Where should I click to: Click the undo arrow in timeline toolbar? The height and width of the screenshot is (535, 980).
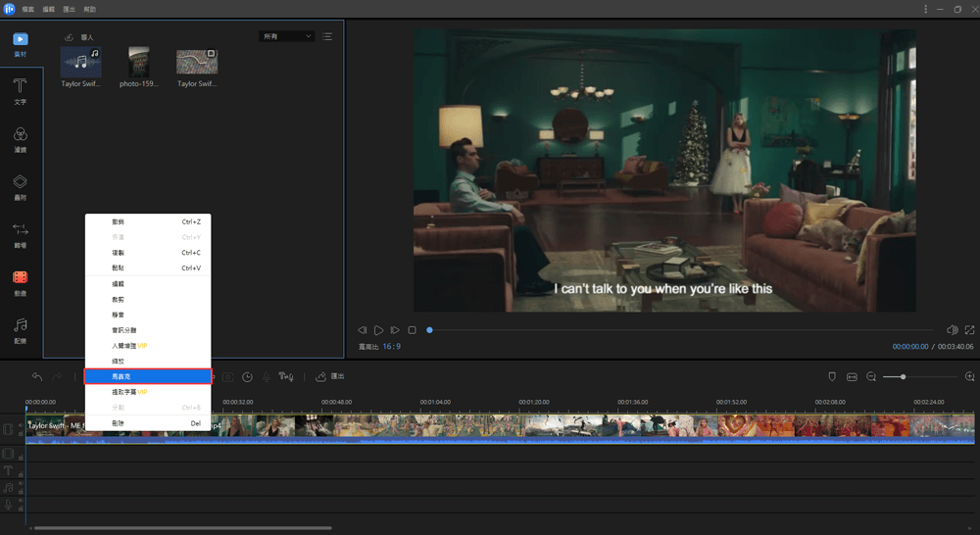point(37,377)
